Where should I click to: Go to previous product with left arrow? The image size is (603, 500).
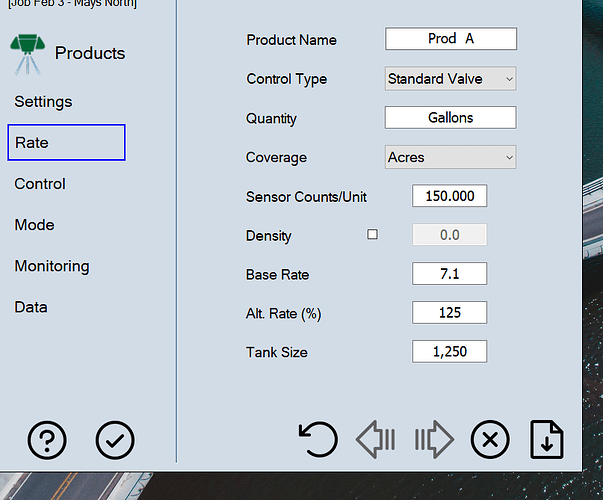(x=376, y=439)
